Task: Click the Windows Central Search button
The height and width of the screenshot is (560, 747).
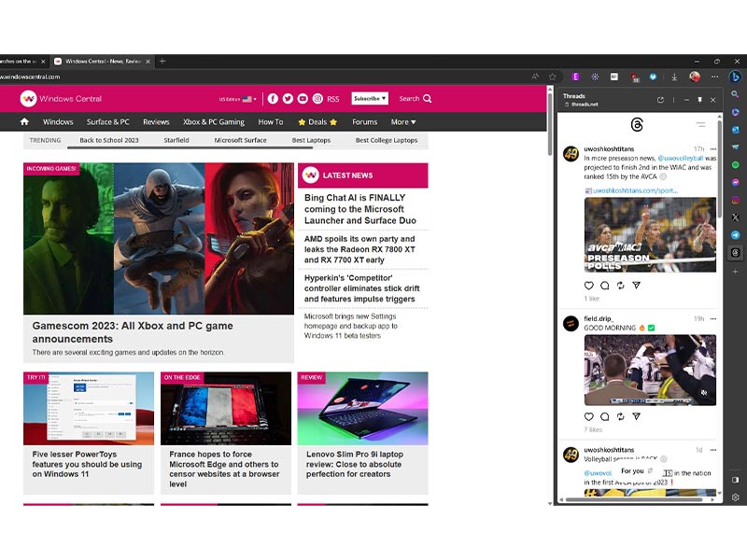Action: [x=416, y=99]
